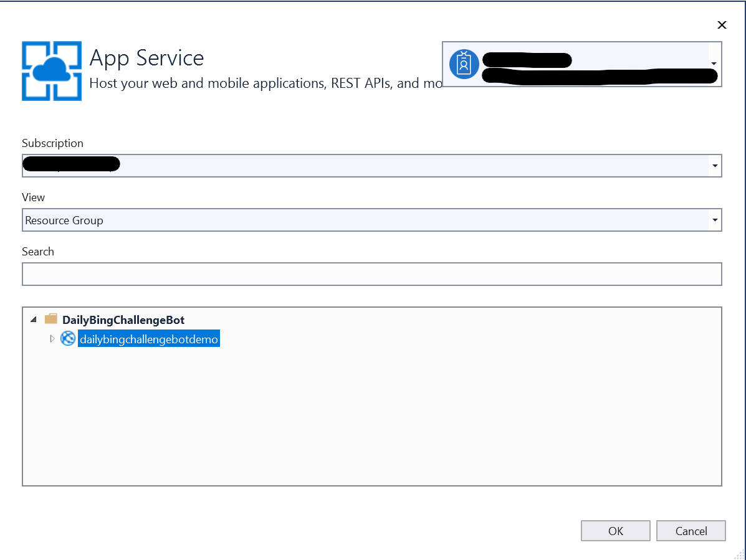Open the View dropdown arrow
This screenshot has height=560, width=746.
[x=714, y=220]
